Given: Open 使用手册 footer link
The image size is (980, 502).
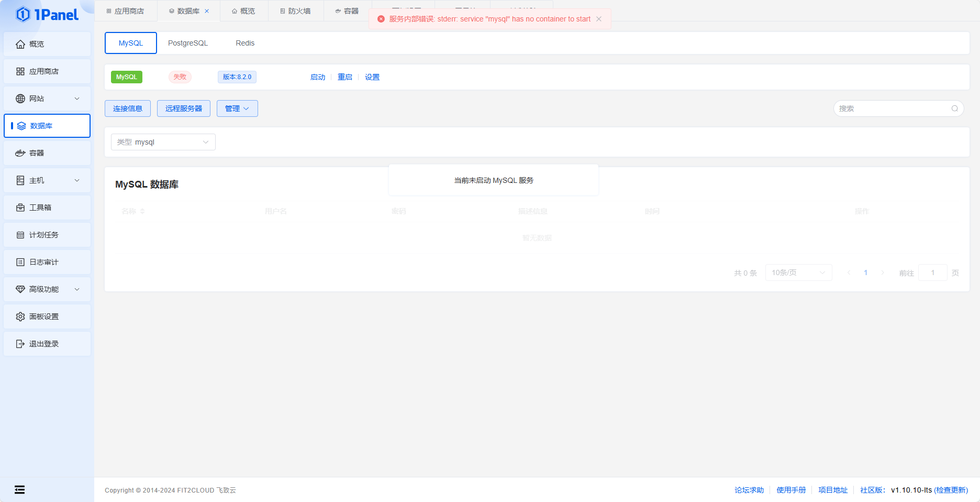Looking at the screenshot, I should (x=791, y=490).
